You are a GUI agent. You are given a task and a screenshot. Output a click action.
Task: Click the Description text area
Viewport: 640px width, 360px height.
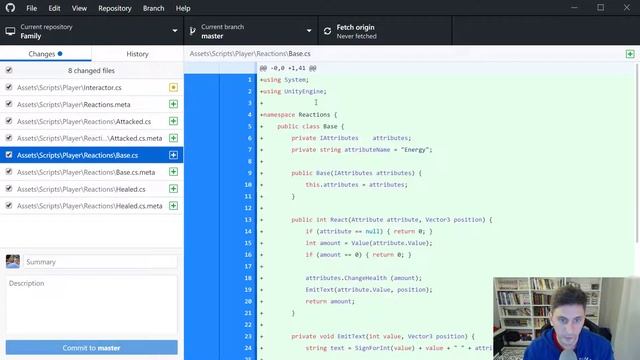[91, 305]
